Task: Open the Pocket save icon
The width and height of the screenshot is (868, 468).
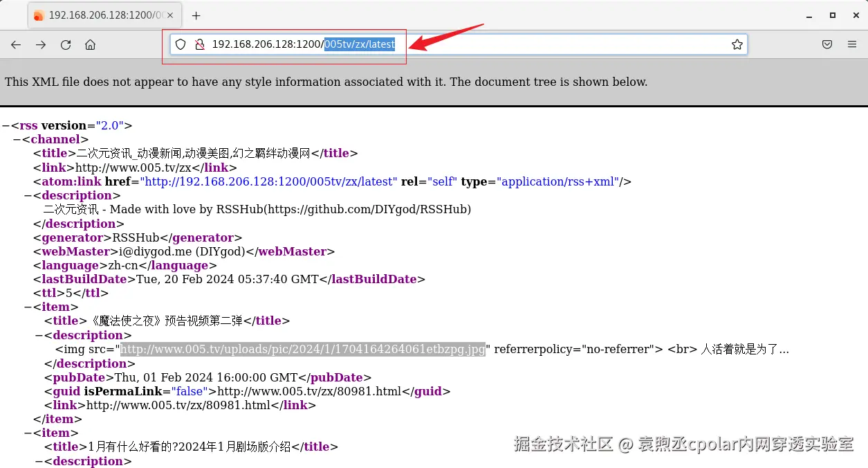Action: click(827, 44)
